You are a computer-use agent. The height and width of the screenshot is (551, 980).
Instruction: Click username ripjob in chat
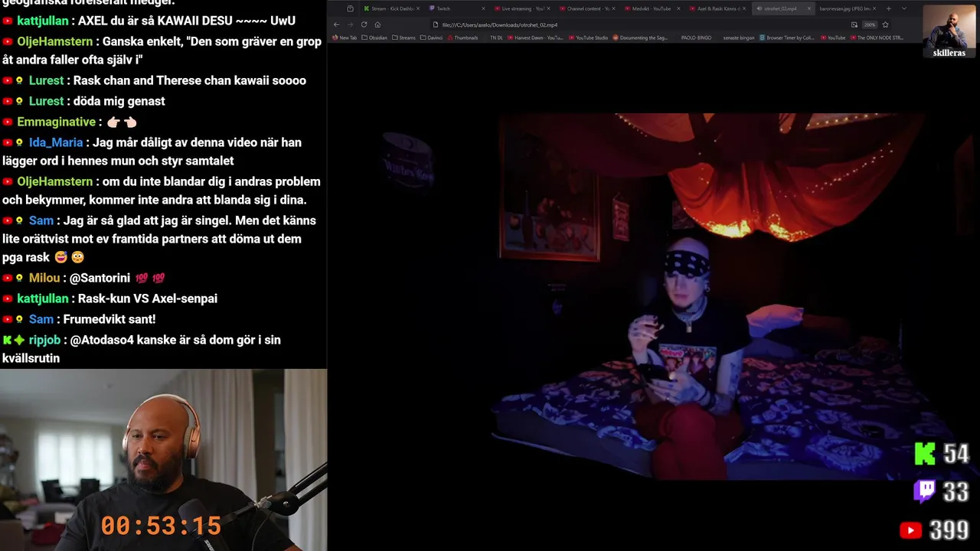click(44, 340)
